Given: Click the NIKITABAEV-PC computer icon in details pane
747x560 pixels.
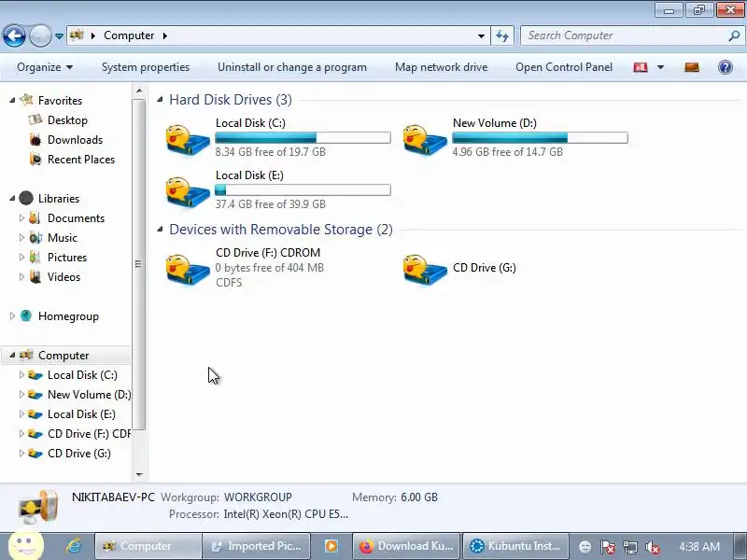Looking at the screenshot, I should tap(38, 507).
